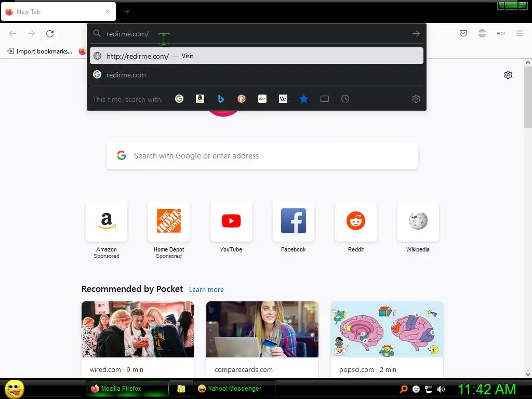Reload the page with the refresh icon
The width and height of the screenshot is (532, 399).
tap(50, 34)
